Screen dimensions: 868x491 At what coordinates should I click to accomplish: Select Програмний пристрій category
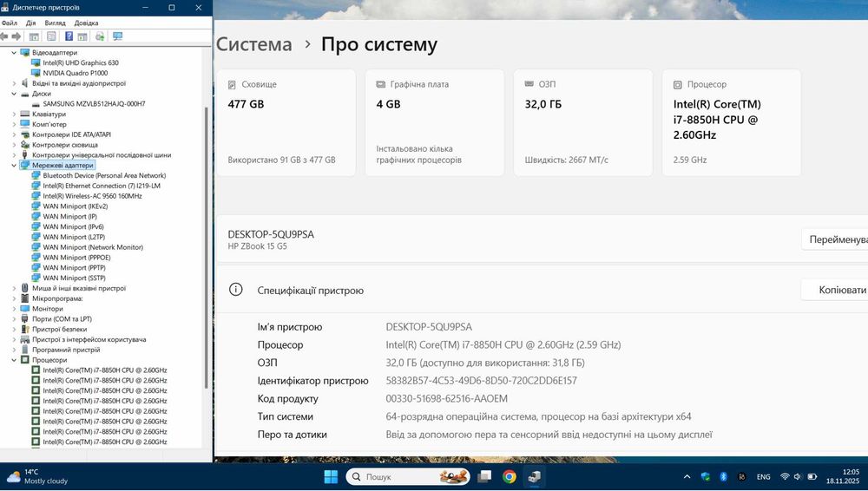(66, 350)
